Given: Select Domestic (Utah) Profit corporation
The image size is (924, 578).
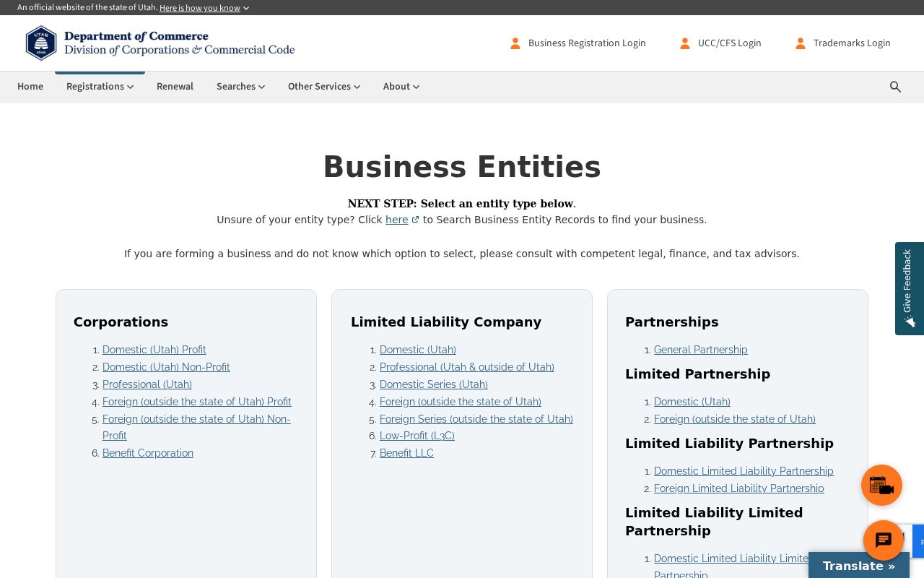Looking at the screenshot, I should tap(154, 350).
